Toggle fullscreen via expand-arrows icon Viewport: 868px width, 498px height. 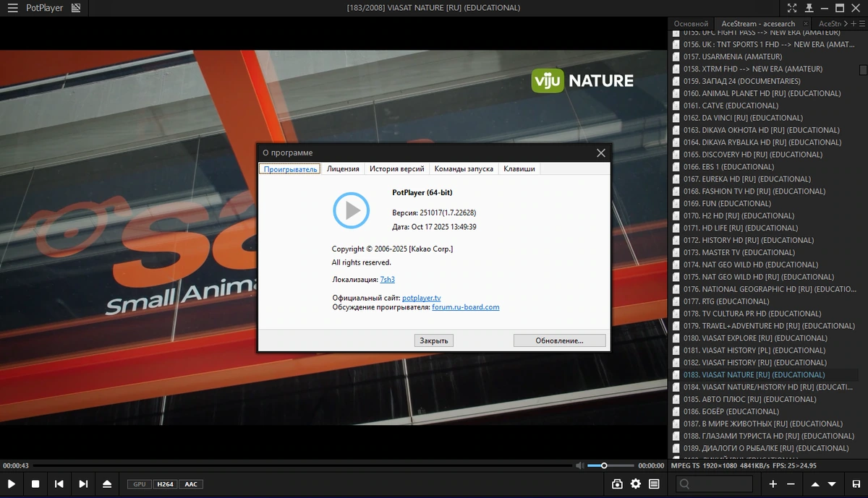click(x=792, y=8)
